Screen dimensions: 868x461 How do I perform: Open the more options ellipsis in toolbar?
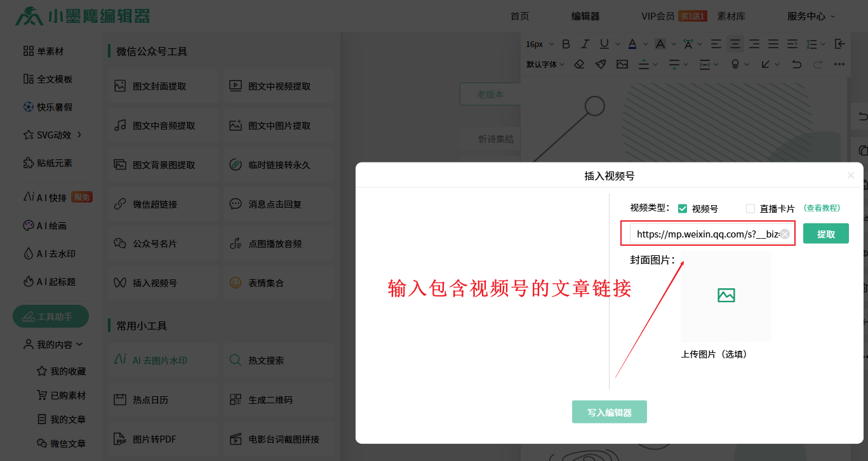click(839, 64)
